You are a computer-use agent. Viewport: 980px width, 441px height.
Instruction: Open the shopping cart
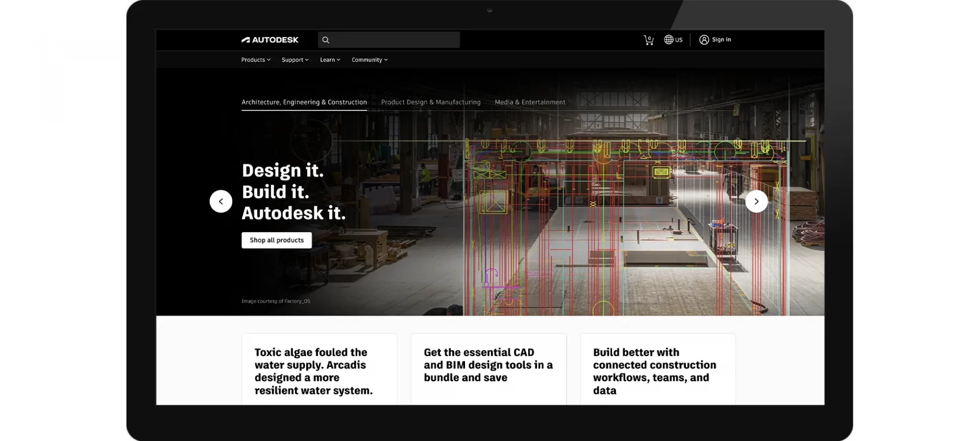coord(649,40)
